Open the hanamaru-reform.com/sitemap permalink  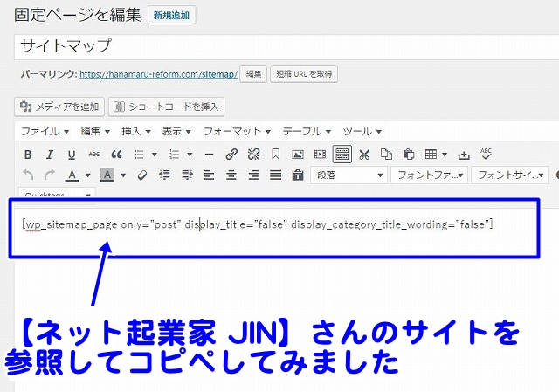158,75
